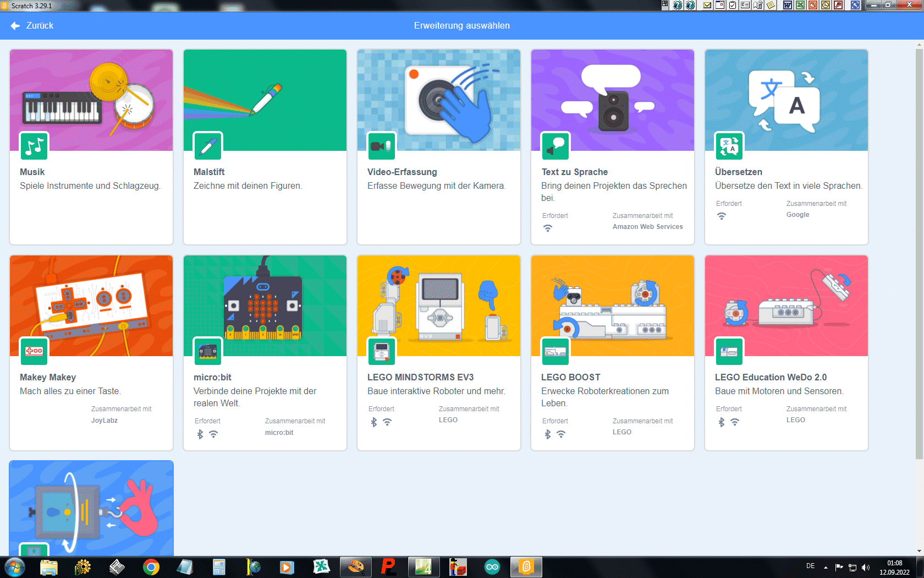Click the Makey Makey icon badge
This screenshot has width=924, height=578.
pyautogui.click(x=34, y=351)
